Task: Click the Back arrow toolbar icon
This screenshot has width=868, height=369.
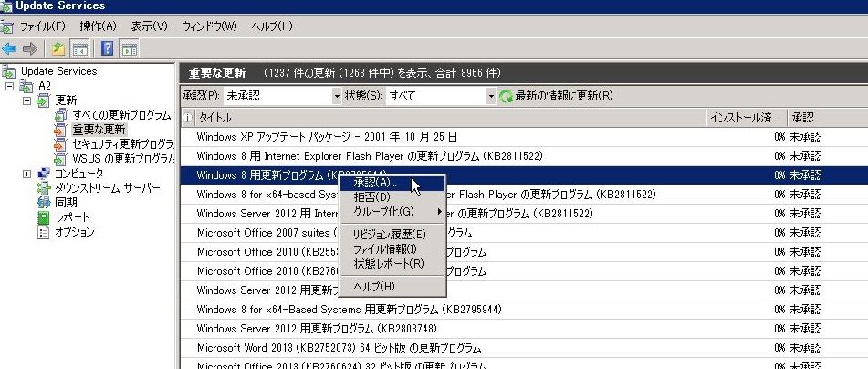Action: coord(9,48)
